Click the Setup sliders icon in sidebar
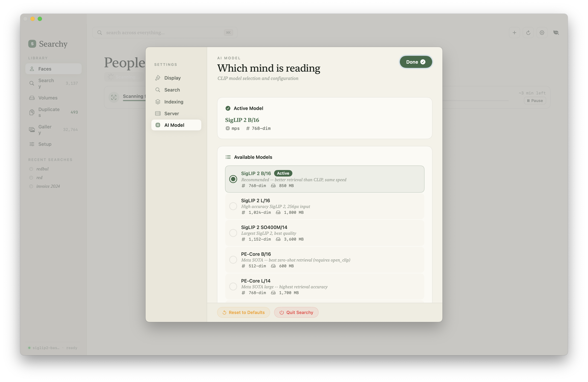This screenshot has width=588, height=382. [32, 144]
